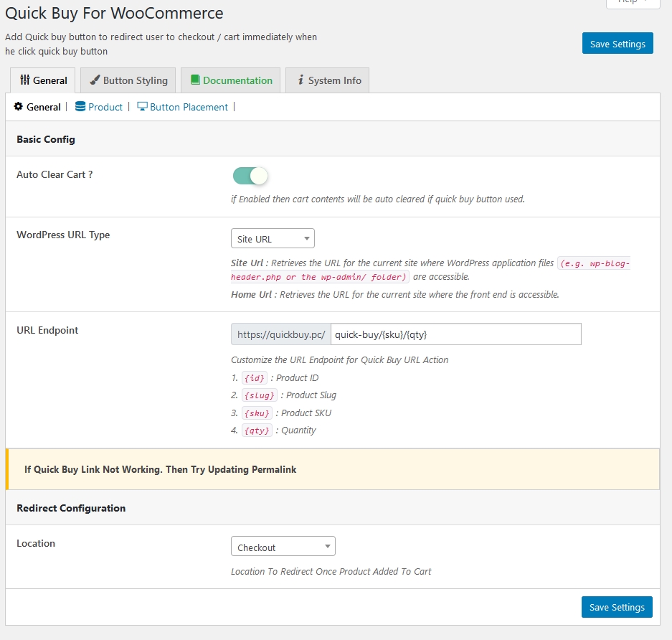Click the Updating Permalink notice text
The height and width of the screenshot is (640, 672).
click(160, 469)
